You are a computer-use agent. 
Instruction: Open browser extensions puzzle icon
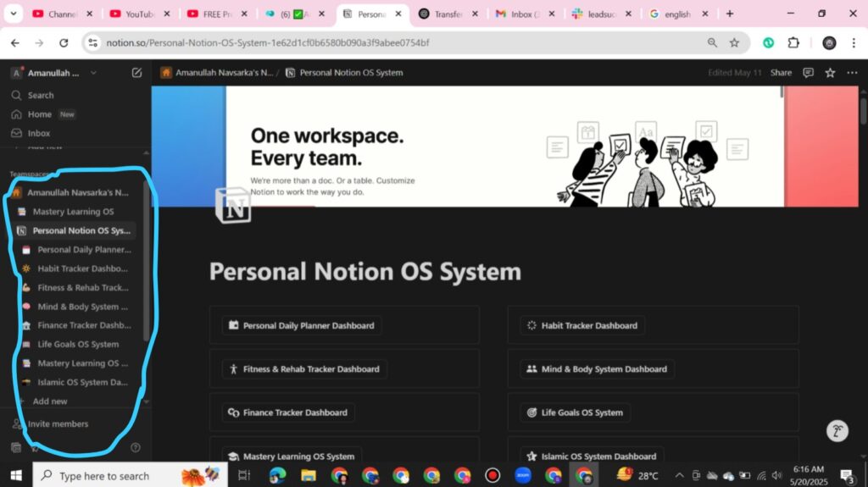tap(793, 42)
